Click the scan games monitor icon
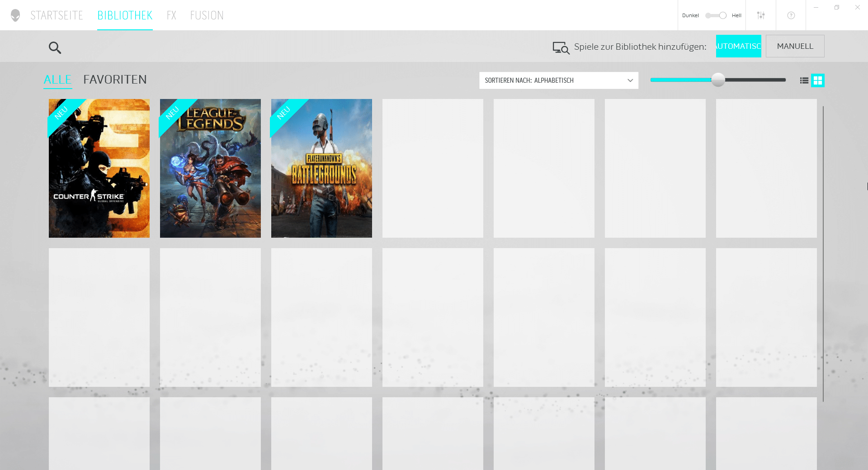The height and width of the screenshot is (470, 868). click(561, 47)
